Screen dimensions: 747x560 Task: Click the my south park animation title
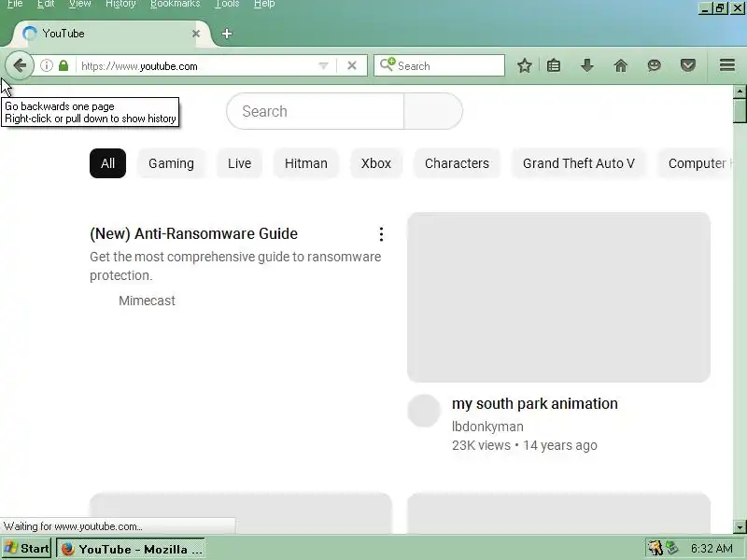(x=535, y=403)
